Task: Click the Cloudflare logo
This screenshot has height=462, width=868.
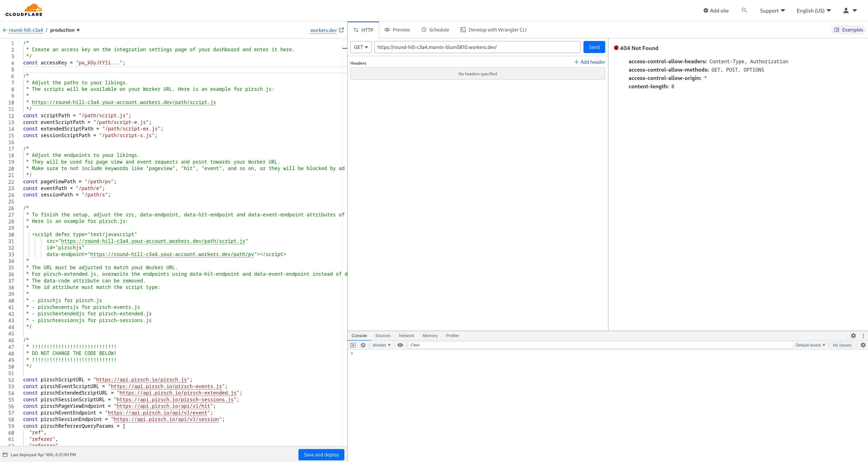Action: [24, 10]
